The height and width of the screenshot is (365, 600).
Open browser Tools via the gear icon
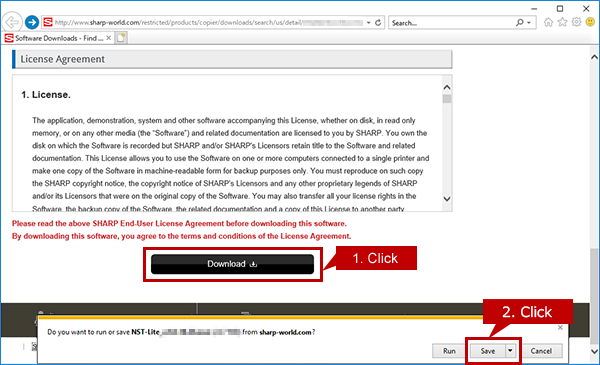576,22
